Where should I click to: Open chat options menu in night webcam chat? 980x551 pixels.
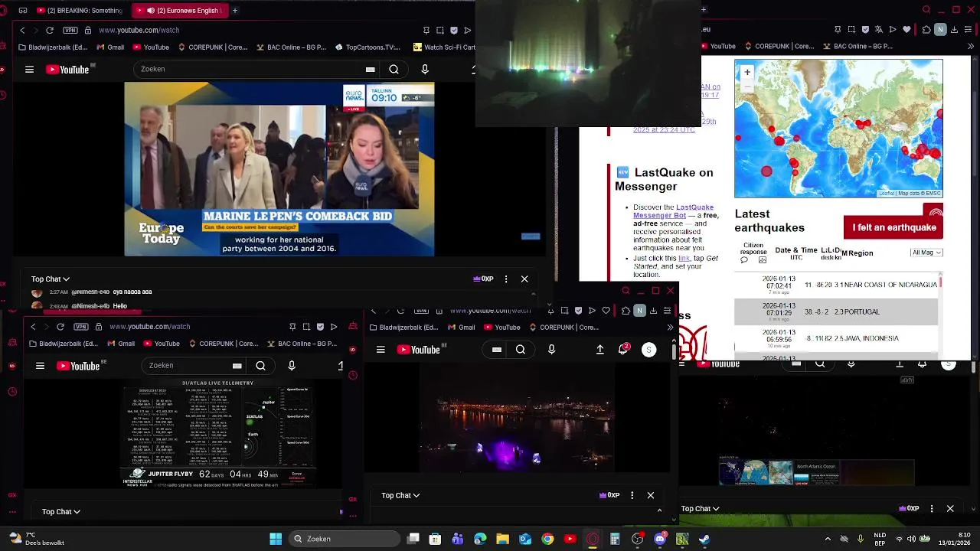632,495
